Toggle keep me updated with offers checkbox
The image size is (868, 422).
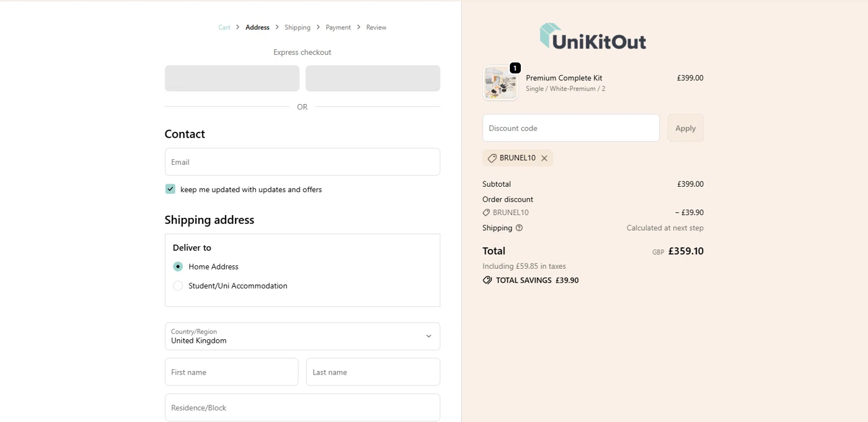[170, 189]
